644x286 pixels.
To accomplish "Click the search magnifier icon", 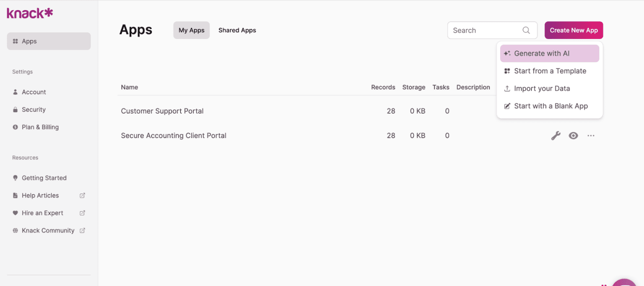I will [526, 30].
